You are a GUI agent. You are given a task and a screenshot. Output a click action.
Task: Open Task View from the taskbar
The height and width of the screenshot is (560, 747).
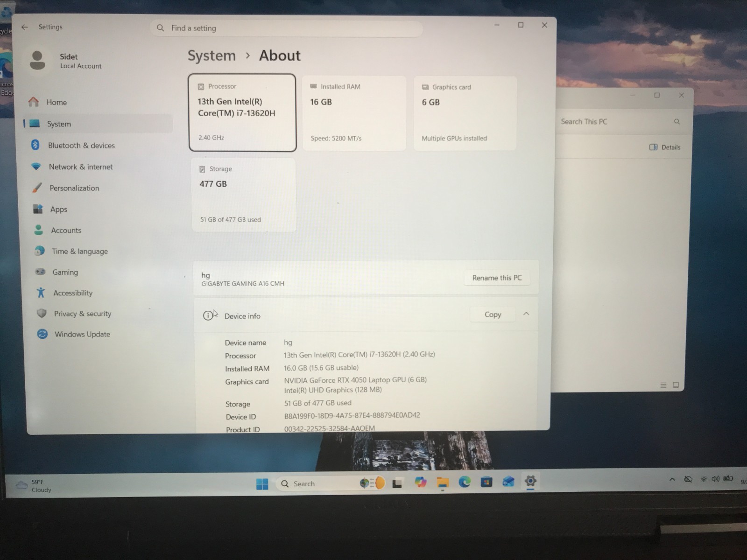click(x=397, y=483)
